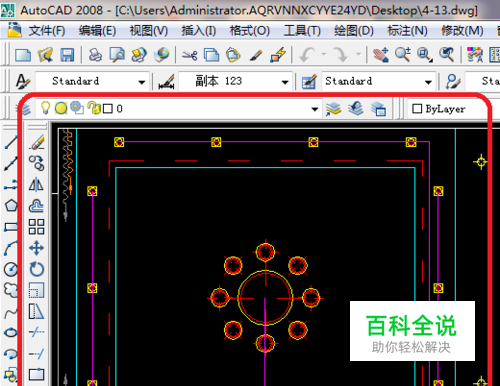Open the 工具(T) menu
500x386 pixels.
click(x=302, y=31)
